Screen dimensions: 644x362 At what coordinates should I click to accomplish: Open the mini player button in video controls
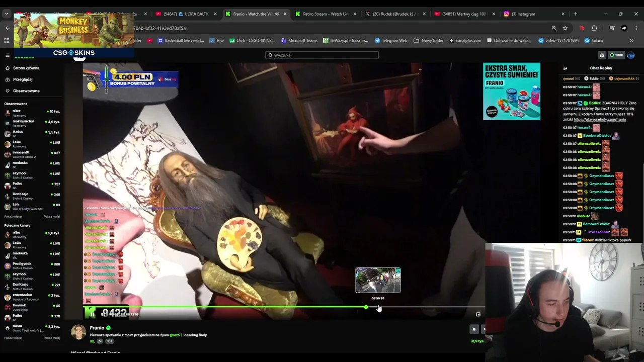click(x=478, y=314)
